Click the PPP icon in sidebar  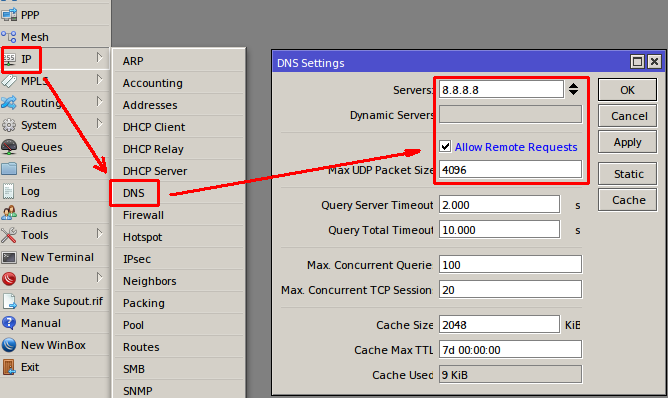click(9, 15)
